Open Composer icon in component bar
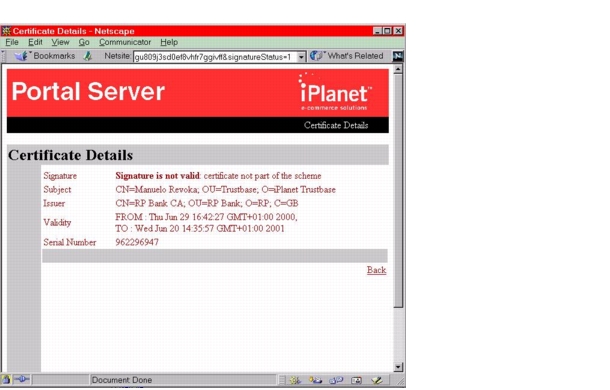 click(377, 380)
